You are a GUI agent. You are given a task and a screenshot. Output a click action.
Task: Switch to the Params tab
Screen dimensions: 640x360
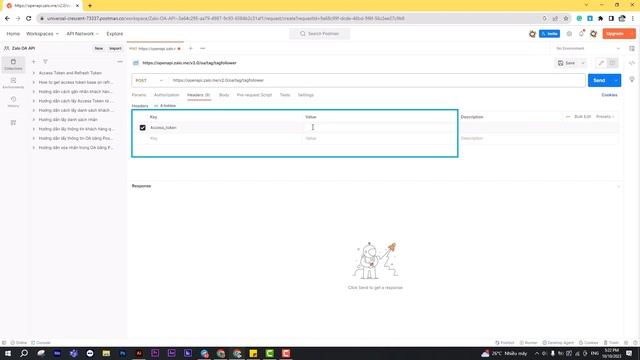[x=139, y=95]
